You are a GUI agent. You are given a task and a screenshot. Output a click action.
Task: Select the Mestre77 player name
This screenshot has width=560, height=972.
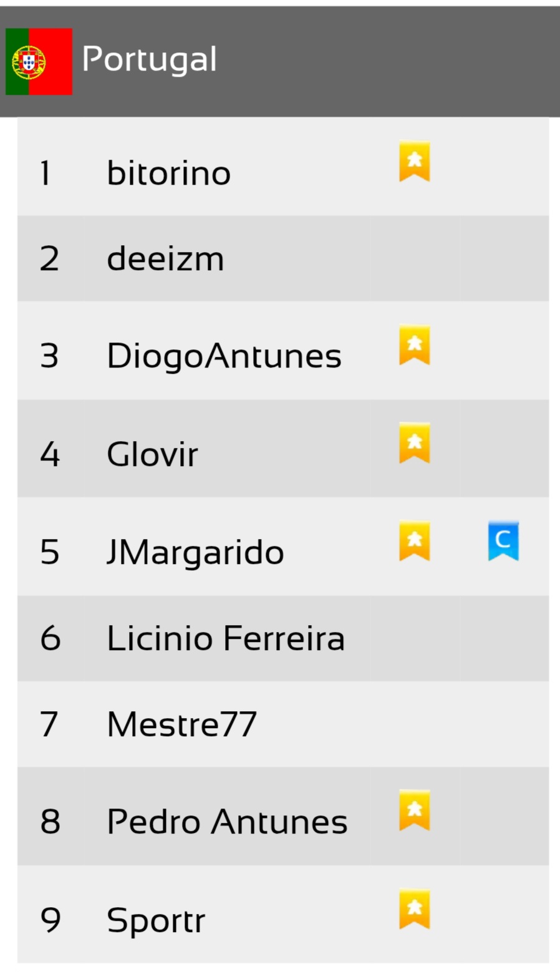tap(181, 724)
